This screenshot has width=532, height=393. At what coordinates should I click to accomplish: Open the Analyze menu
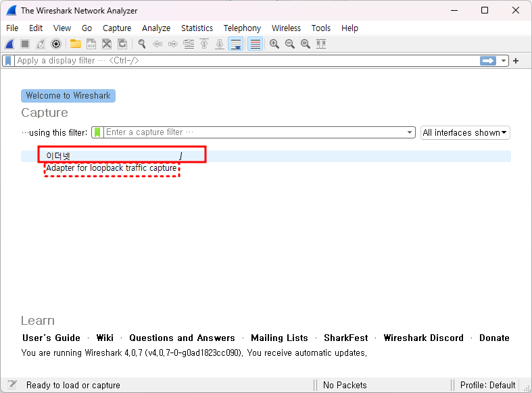[156, 28]
